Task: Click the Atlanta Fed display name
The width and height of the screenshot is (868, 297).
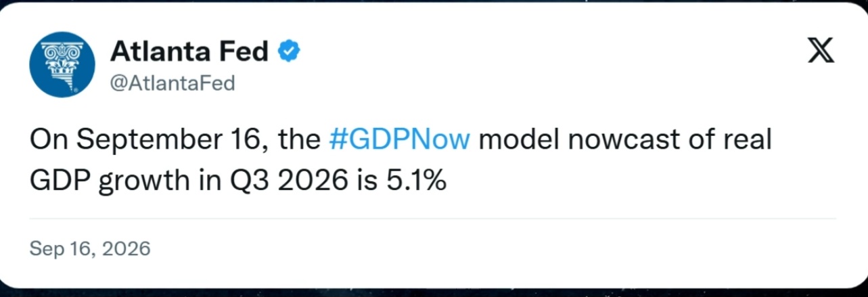Action: 189,51
